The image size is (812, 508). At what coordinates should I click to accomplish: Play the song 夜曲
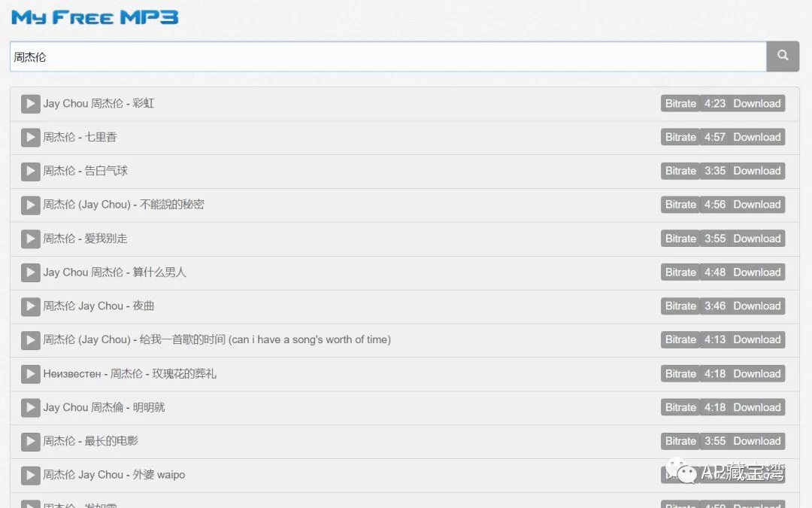click(31, 306)
